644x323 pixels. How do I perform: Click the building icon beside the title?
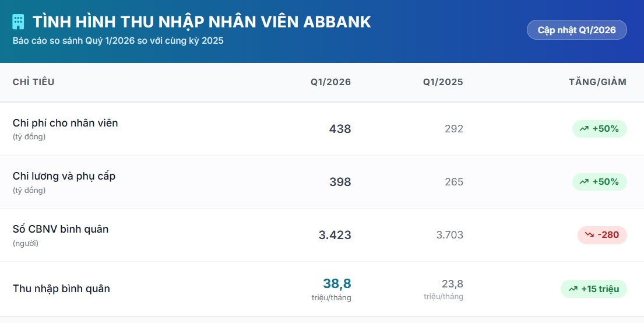[18, 22]
